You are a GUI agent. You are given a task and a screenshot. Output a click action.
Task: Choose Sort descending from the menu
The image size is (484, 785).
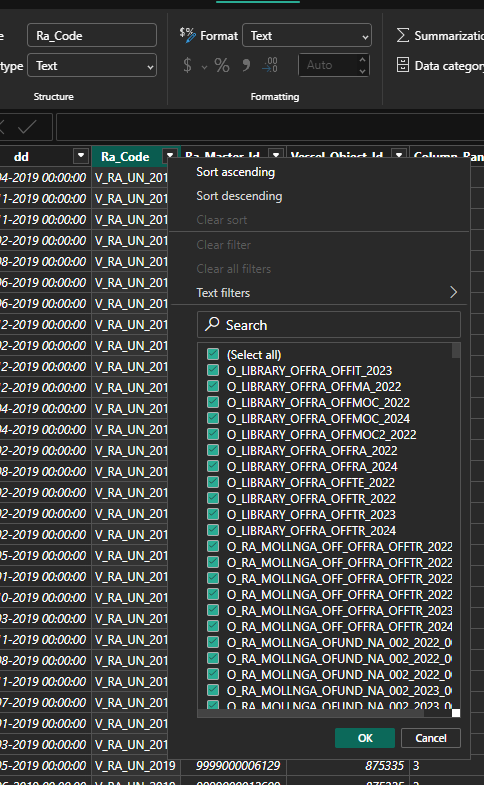click(239, 196)
